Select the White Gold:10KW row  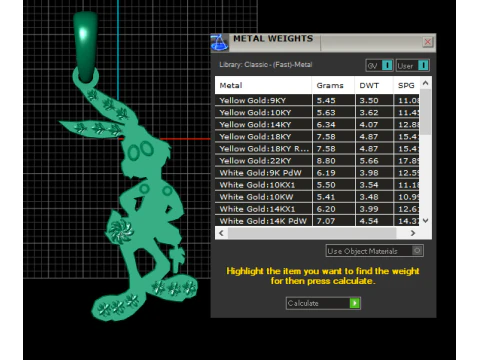click(317, 197)
